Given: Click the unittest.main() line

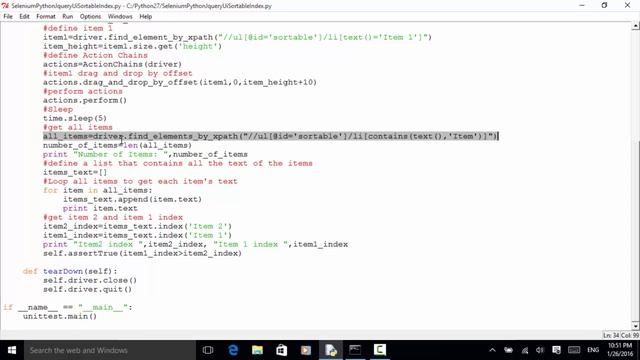Looking at the screenshot, I should pyautogui.click(x=60, y=316).
